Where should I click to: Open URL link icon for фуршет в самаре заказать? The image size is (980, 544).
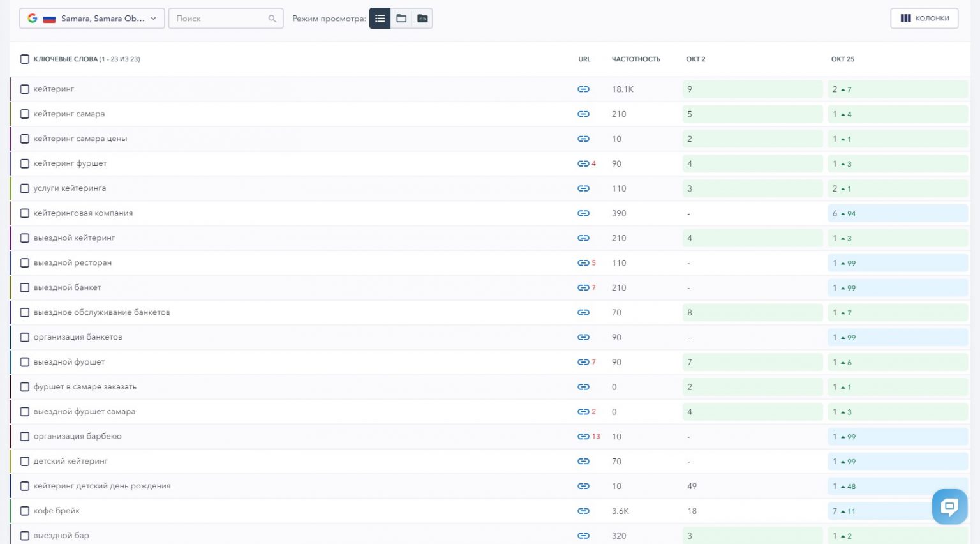[x=583, y=387]
